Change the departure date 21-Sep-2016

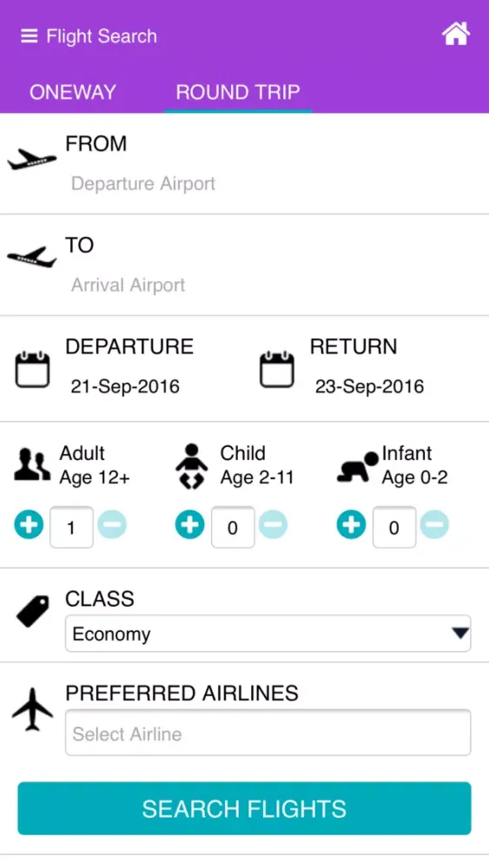pyautogui.click(x=125, y=386)
